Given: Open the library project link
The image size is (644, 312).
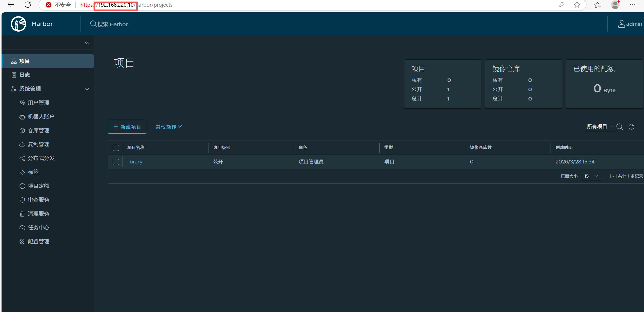Looking at the screenshot, I should 135,162.
